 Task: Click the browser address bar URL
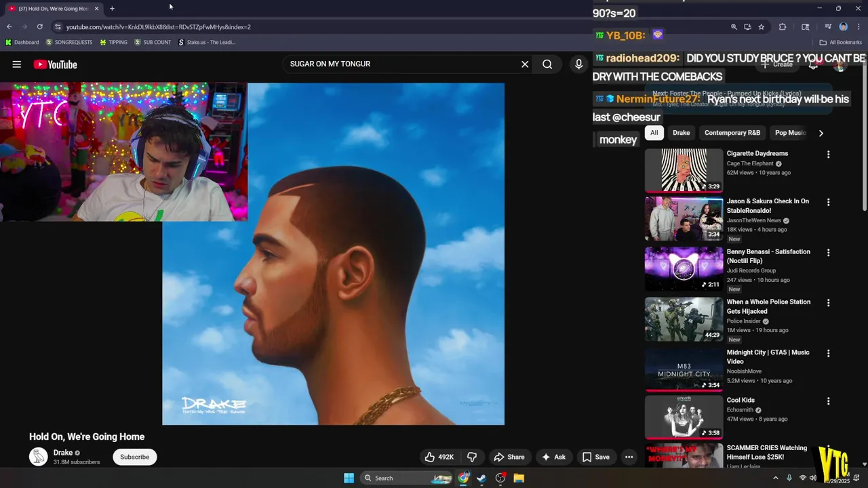[x=159, y=27]
